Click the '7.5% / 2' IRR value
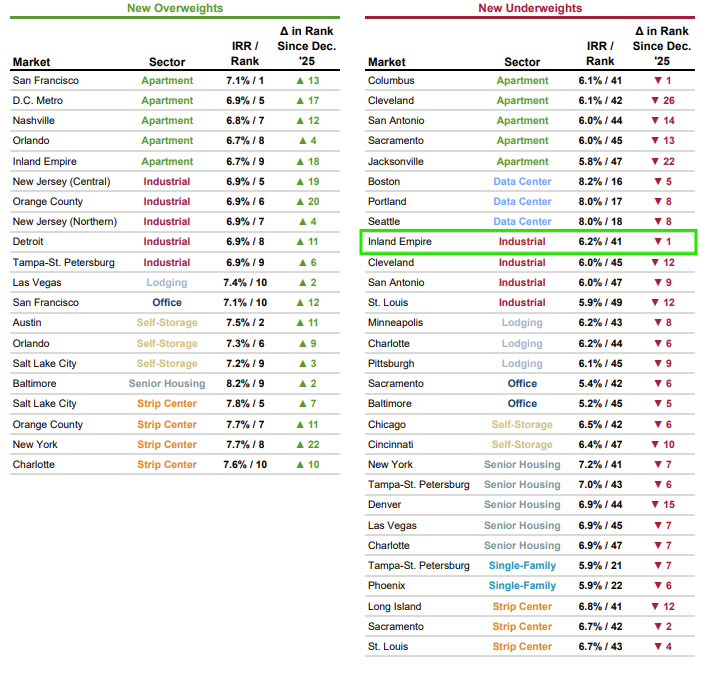 [245, 322]
